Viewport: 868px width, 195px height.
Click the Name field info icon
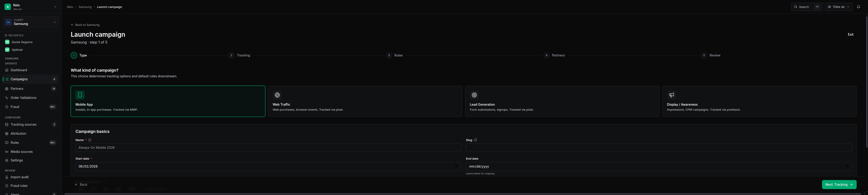click(90, 140)
